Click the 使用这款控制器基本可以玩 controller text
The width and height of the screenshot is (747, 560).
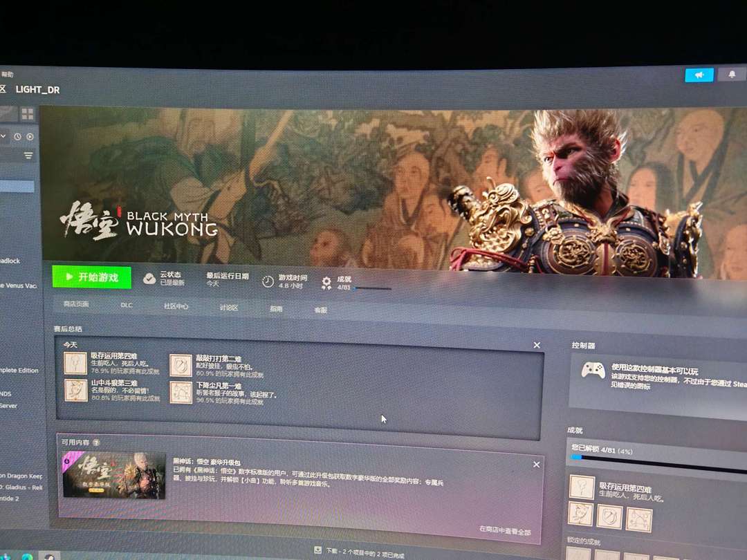(x=654, y=368)
